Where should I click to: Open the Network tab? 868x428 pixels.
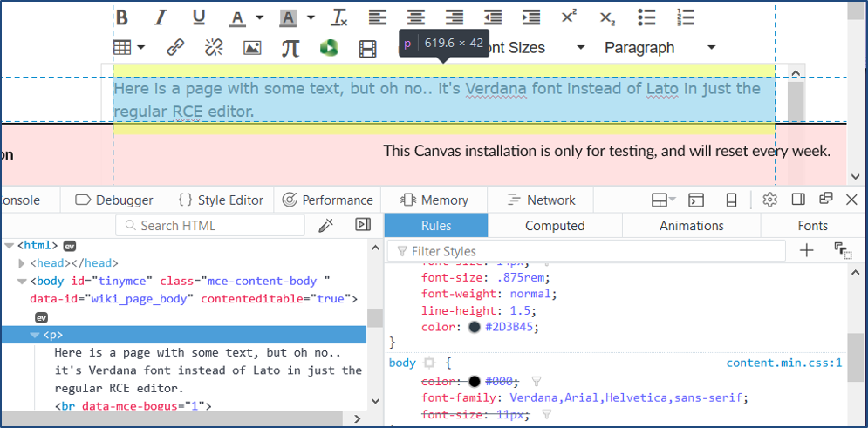coord(541,200)
